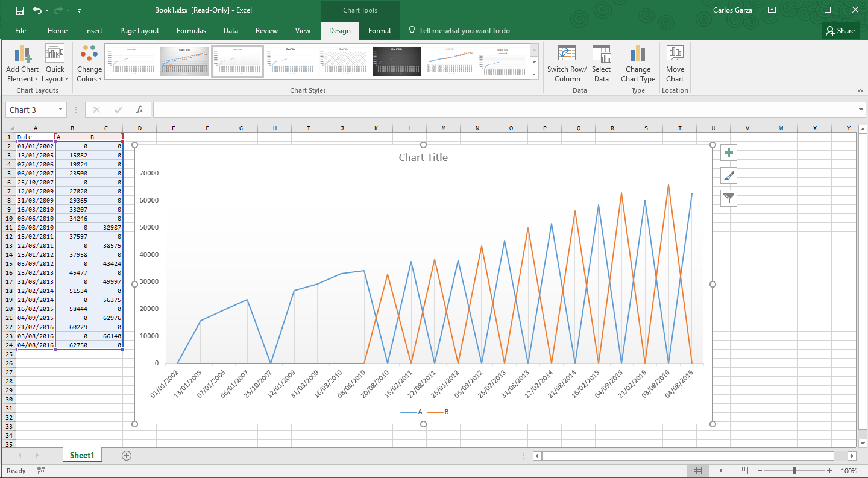This screenshot has height=478, width=868.
Task: Click the Insert Function fx icon
Action: (x=140, y=110)
